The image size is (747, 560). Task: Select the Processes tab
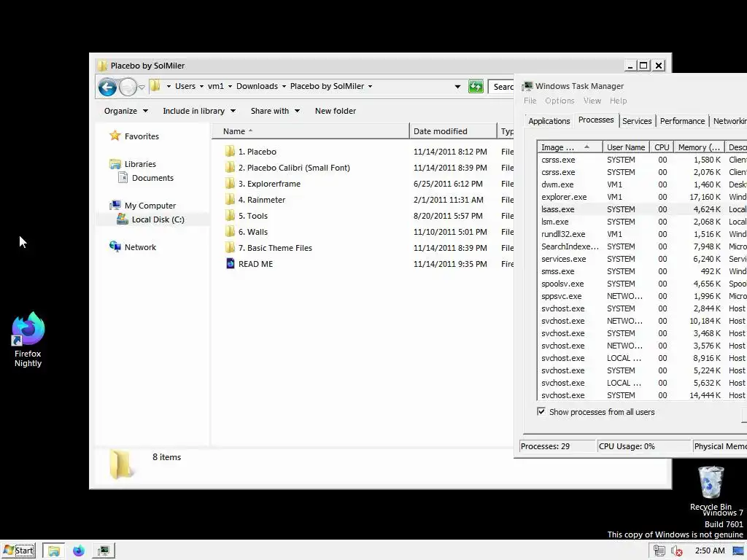[596, 120]
